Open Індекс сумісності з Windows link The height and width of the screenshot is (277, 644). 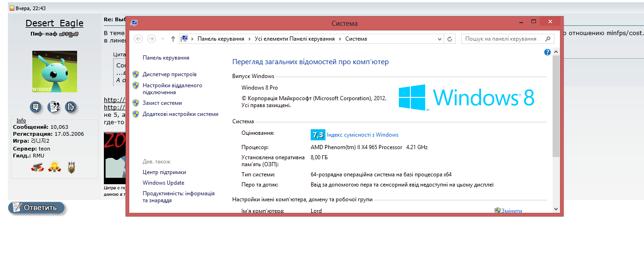coord(362,135)
